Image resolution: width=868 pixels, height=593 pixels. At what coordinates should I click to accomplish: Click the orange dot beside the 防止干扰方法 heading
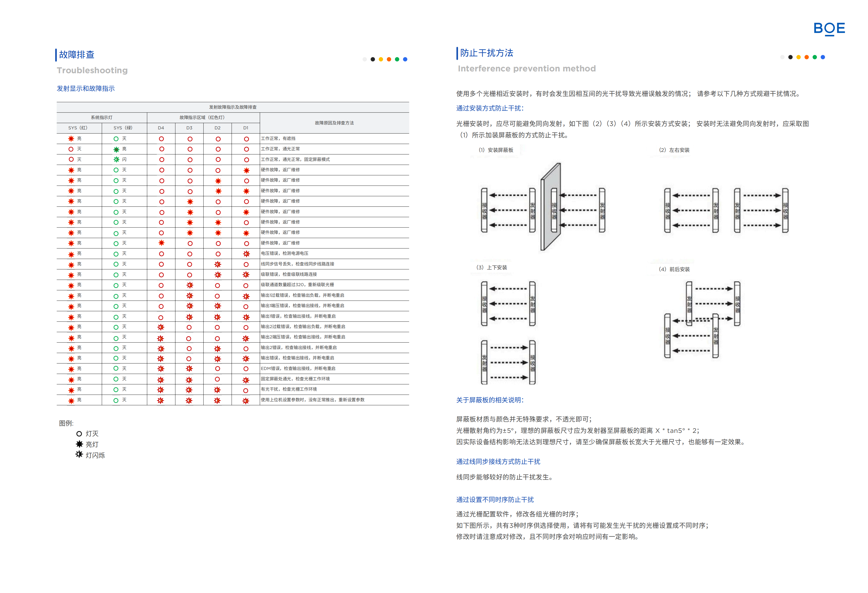pyautogui.click(x=806, y=57)
